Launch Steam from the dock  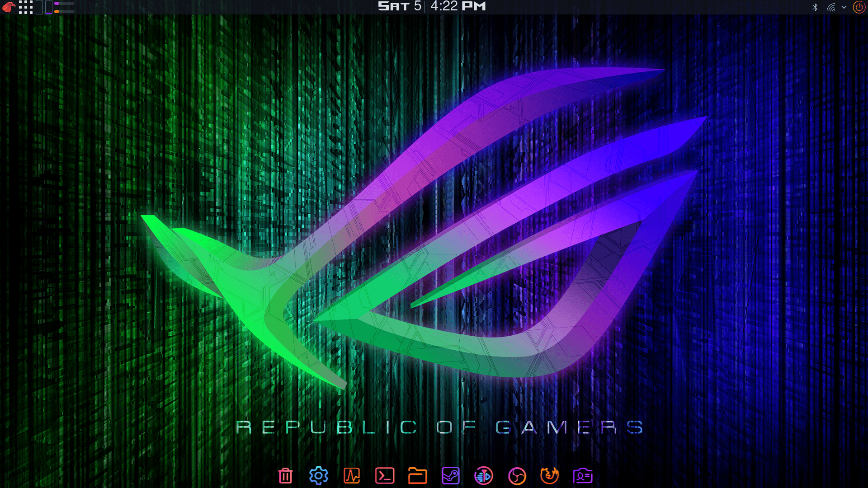tap(451, 476)
